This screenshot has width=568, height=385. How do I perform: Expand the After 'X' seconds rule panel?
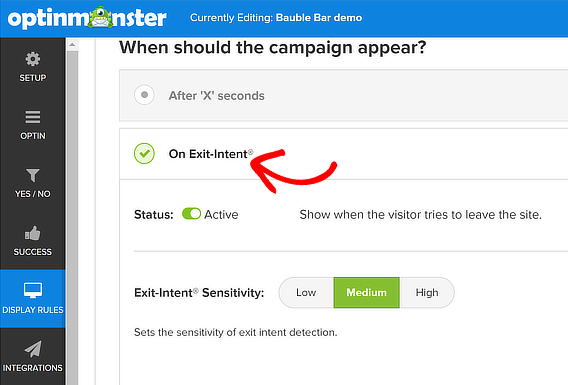[x=343, y=95]
